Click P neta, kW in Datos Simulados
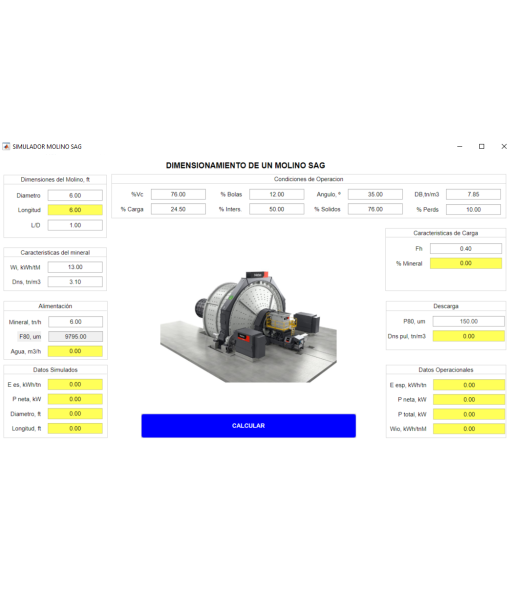The width and height of the screenshot is (513, 608). coord(75,399)
